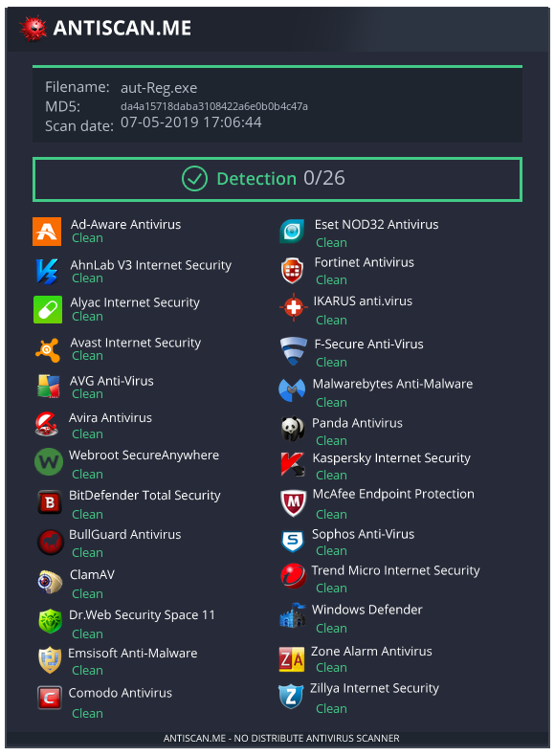Click the footer No Distribute Antivirus Scanner text
The height and width of the screenshot is (756, 555).
click(281, 738)
